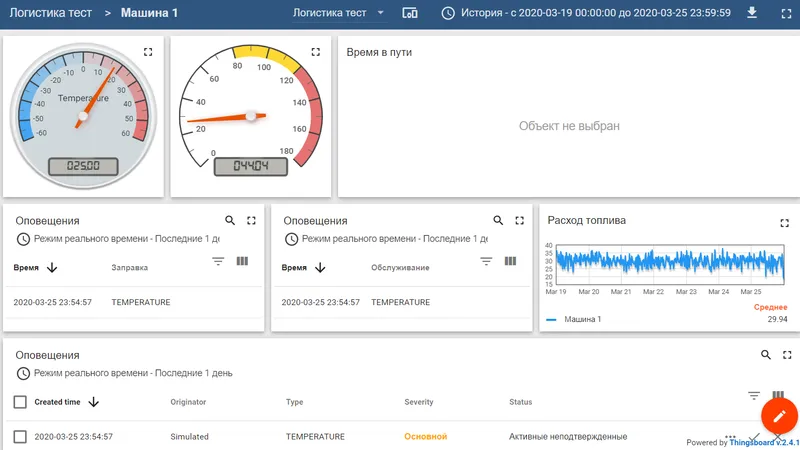The width and height of the screenshot is (800, 450).
Task: Click the entity alias devices icon
Action: click(x=410, y=13)
